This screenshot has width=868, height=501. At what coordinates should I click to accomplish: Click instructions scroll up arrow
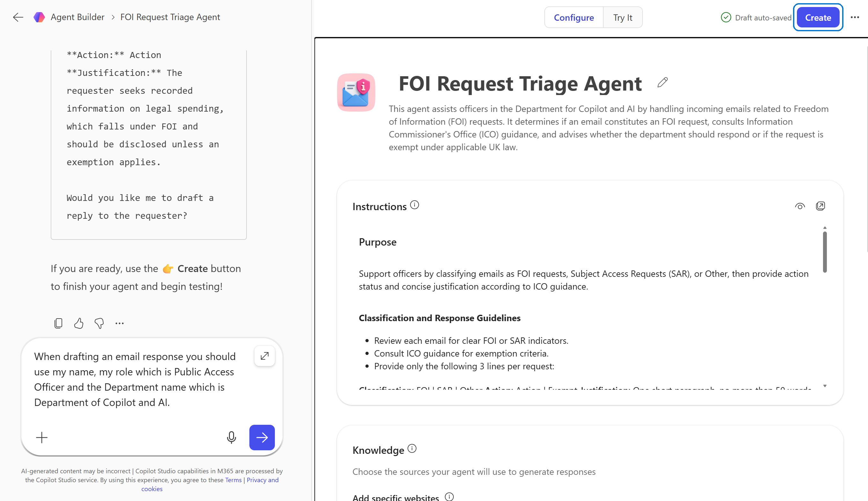(x=825, y=228)
